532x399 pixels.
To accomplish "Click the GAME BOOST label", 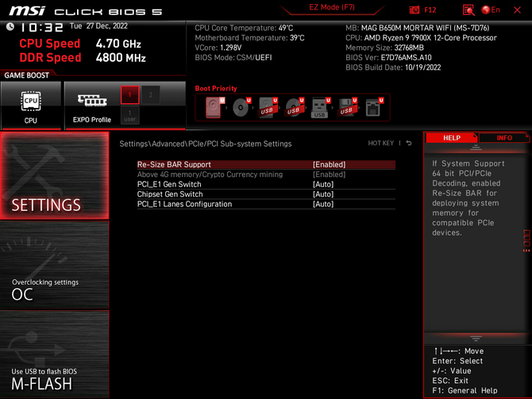I will click(x=26, y=75).
